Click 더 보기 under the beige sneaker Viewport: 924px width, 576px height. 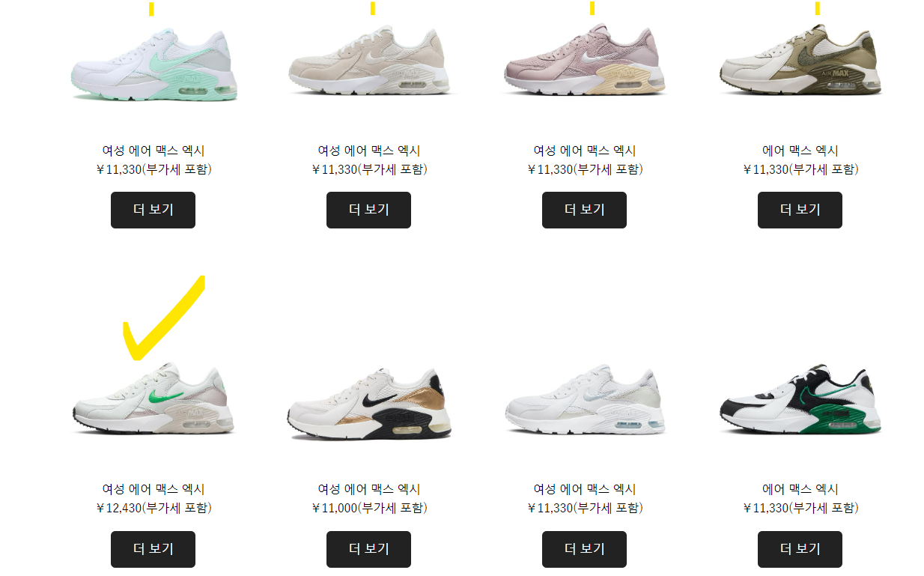click(368, 210)
